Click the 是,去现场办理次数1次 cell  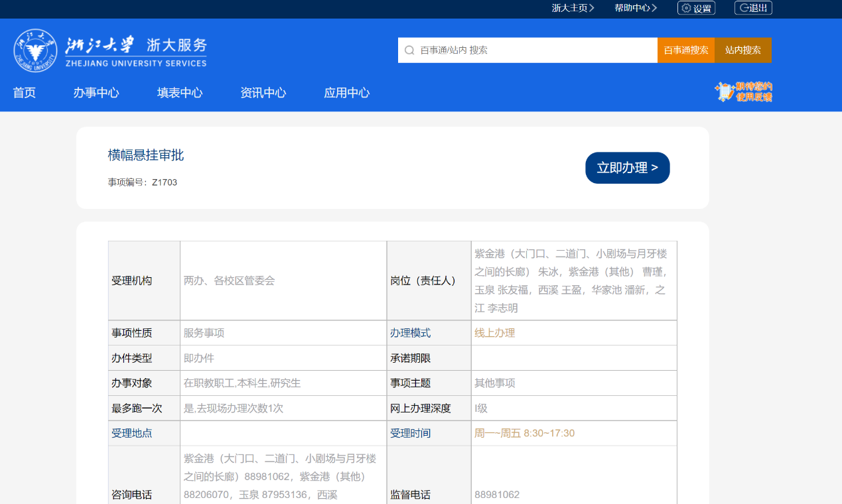[283, 409]
